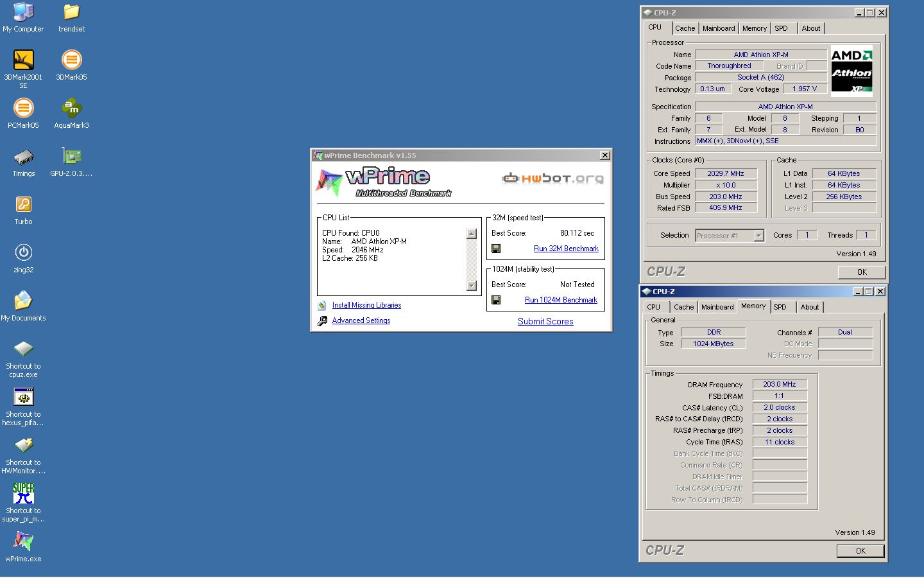Open the trendset folder icon
Image resolution: width=924 pixels, height=578 pixels.
(x=71, y=12)
